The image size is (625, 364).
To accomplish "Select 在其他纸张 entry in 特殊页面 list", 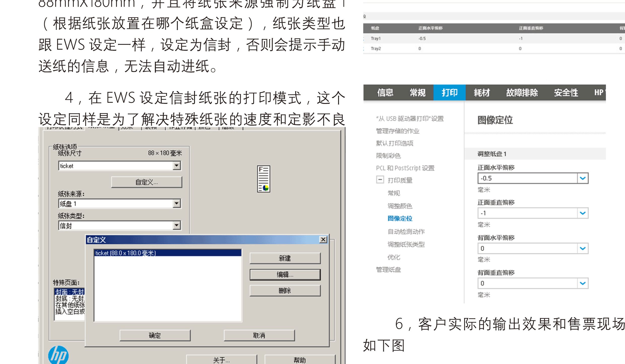I will point(70,305).
